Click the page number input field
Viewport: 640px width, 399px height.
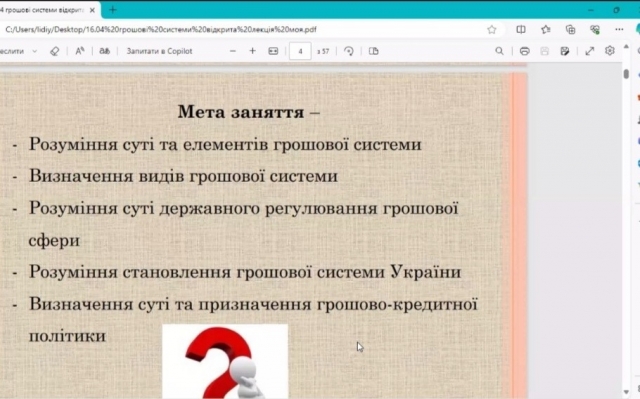coord(300,51)
